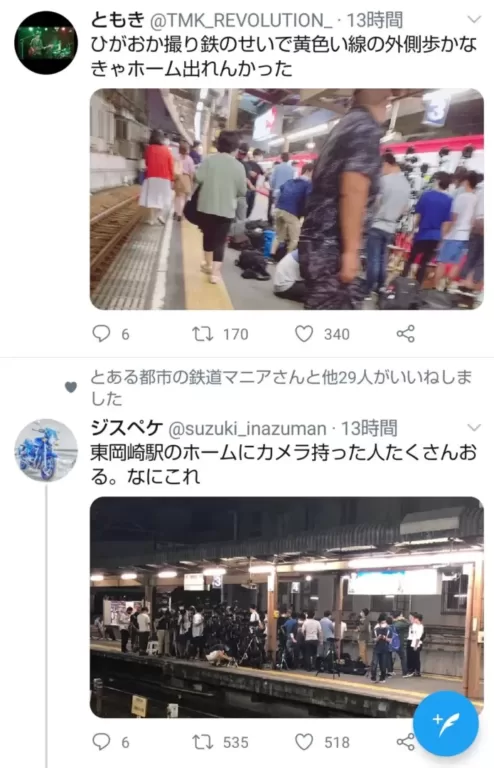Reply to ジスペケ's tweet with comment icon
494x768 pixels.
(101, 742)
